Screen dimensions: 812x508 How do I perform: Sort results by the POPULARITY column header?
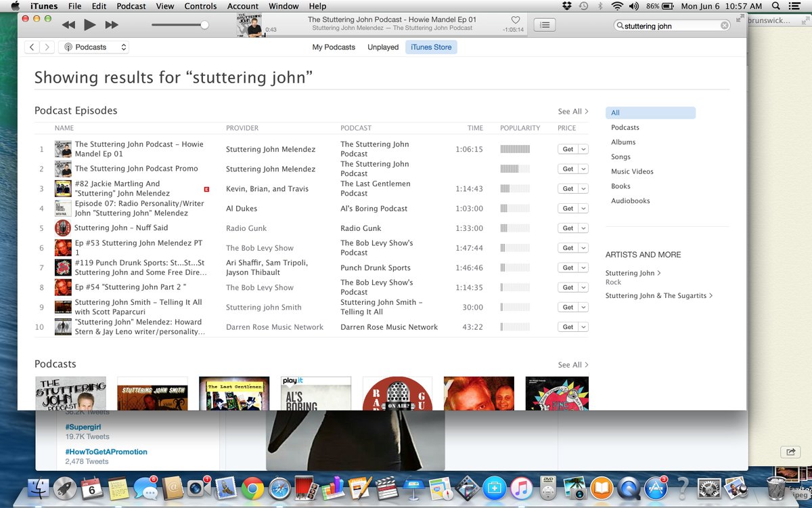(520, 128)
